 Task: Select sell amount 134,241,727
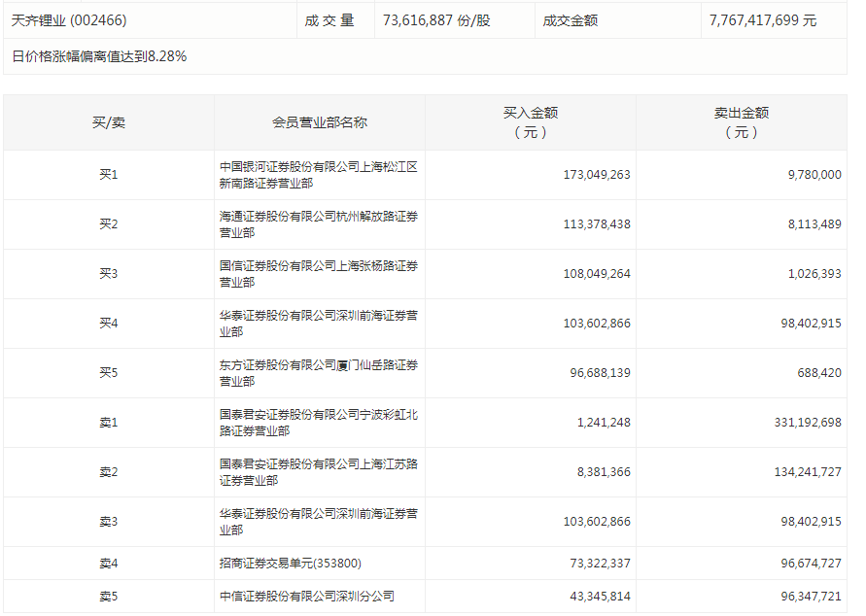pos(808,472)
